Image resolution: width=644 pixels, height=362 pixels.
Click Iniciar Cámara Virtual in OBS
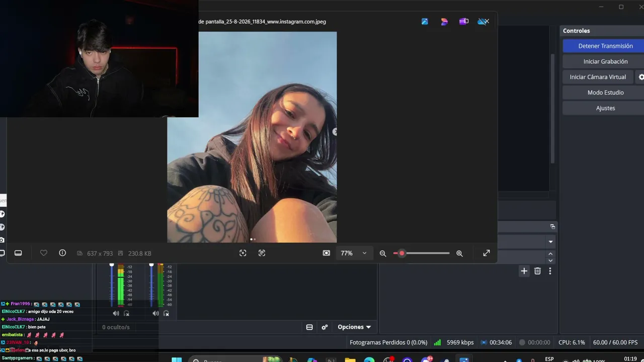(598, 77)
